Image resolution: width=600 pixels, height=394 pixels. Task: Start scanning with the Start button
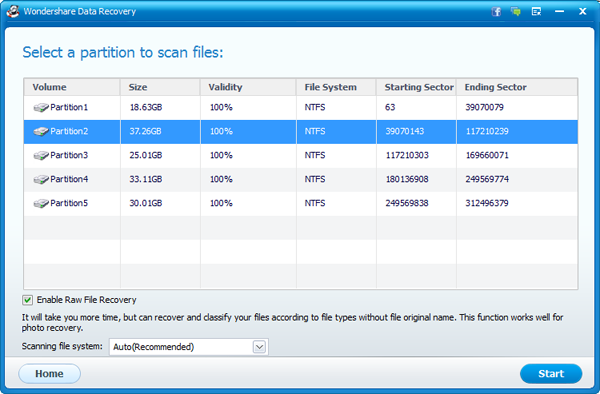[551, 374]
